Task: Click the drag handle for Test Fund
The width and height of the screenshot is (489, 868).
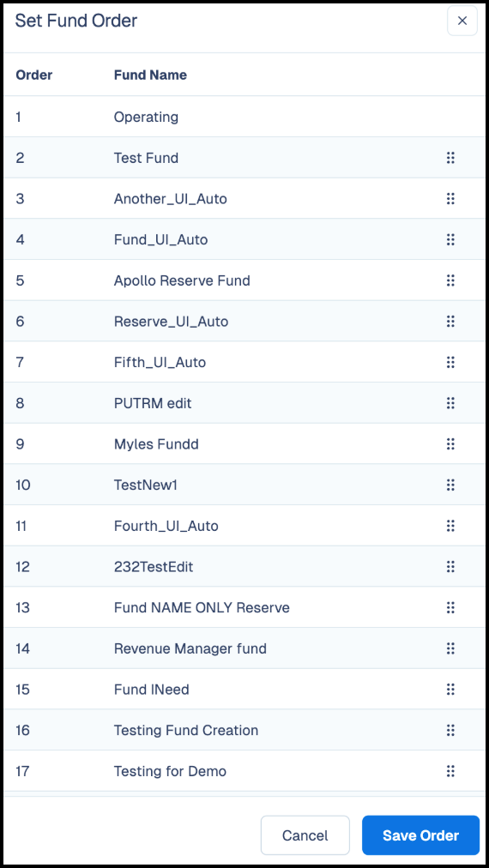Action: pos(450,158)
